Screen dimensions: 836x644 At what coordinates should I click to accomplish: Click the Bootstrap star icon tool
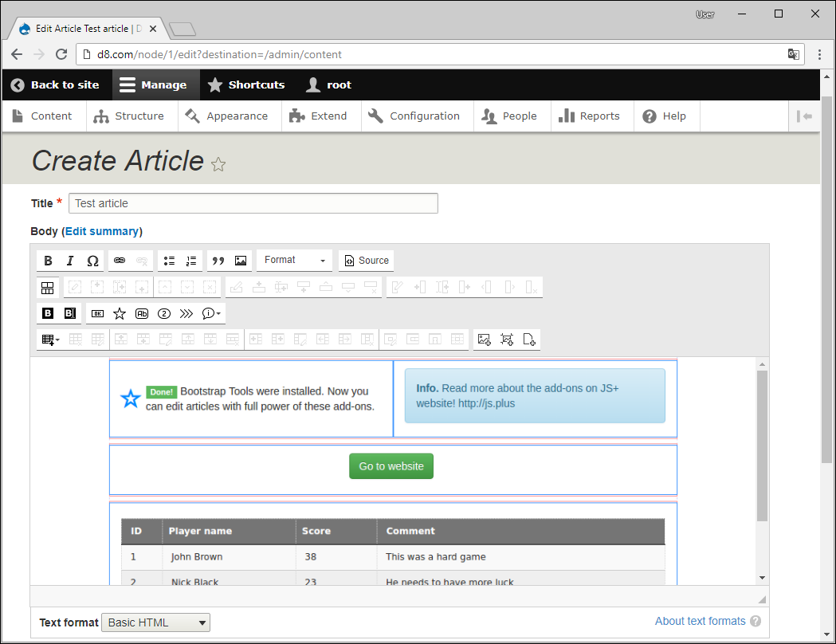pyautogui.click(x=120, y=313)
